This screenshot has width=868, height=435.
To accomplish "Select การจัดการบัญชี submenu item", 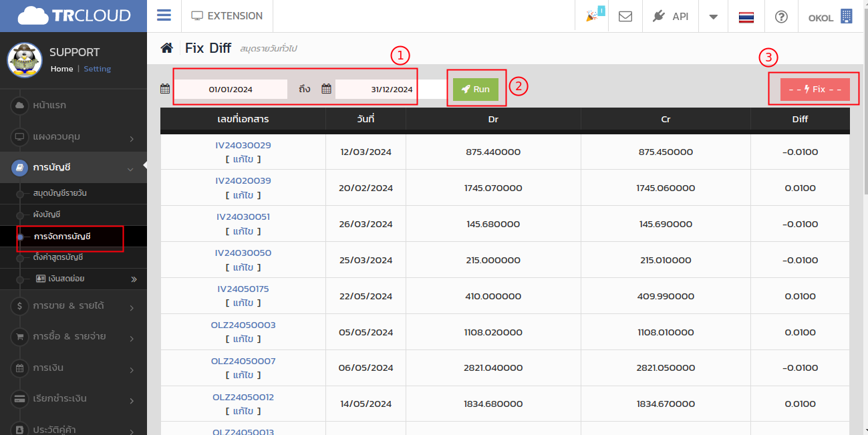I will click(x=62, y=237).
